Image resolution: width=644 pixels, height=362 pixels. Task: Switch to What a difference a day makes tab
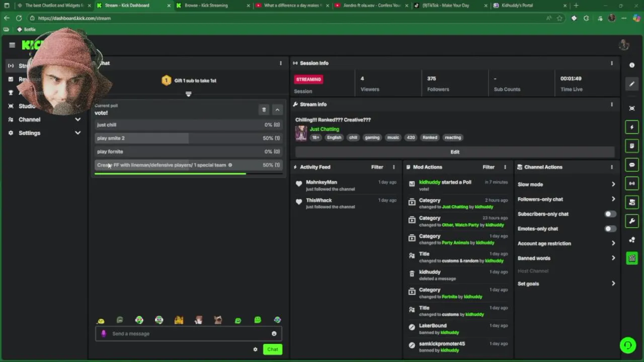click(292, 6)
